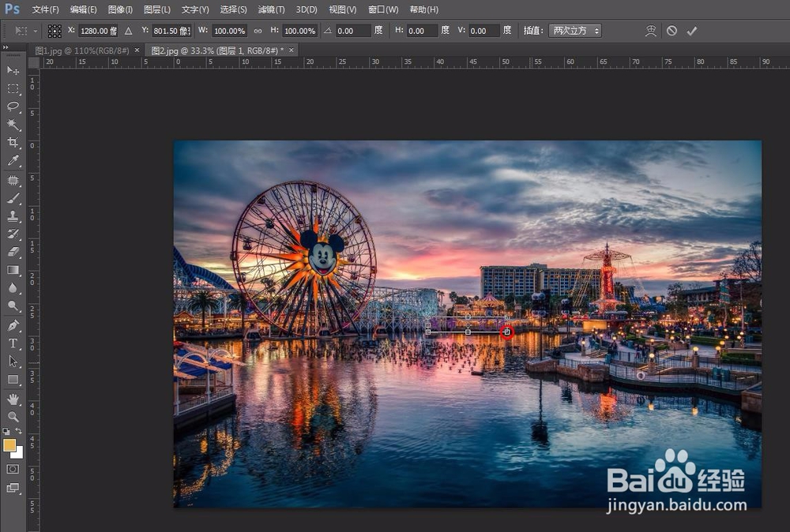Switch to warp mode
This screenshot has width=790, height=532.
pos(651,32)
